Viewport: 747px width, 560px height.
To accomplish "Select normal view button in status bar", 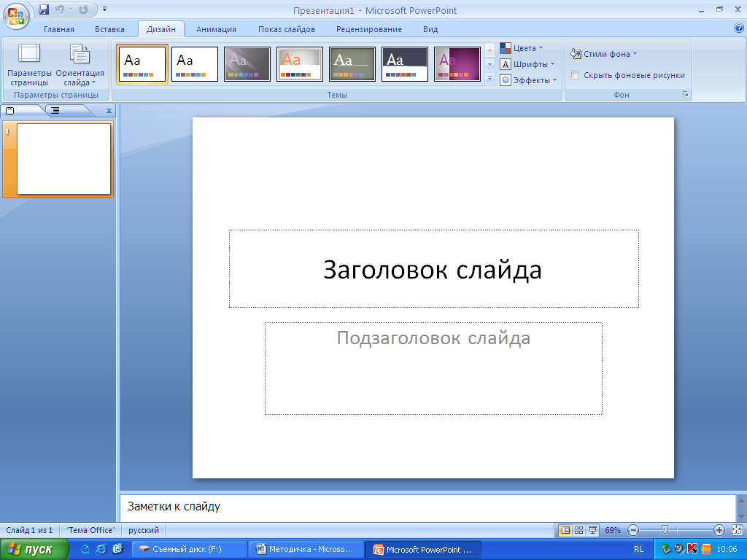I will tap(565, 530).
